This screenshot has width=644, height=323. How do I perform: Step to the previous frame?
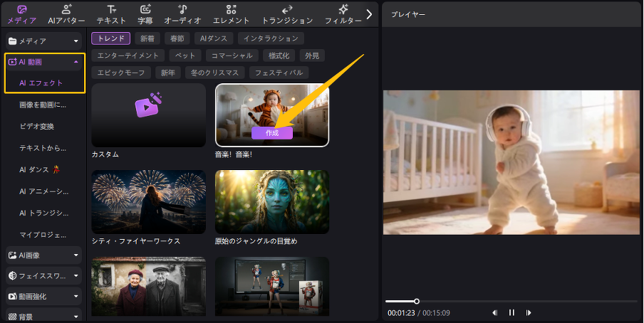tap(494, 312)
